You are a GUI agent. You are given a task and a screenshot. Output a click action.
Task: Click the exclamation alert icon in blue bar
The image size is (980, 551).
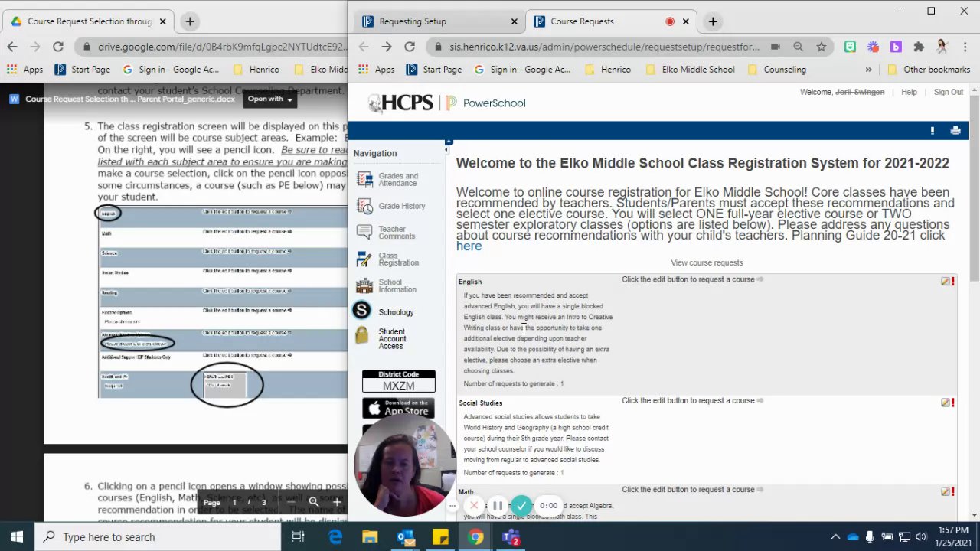tap(933, 131)
